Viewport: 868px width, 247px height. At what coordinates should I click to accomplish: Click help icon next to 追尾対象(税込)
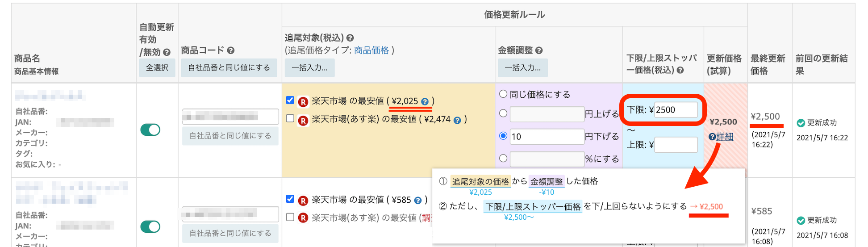350,38
